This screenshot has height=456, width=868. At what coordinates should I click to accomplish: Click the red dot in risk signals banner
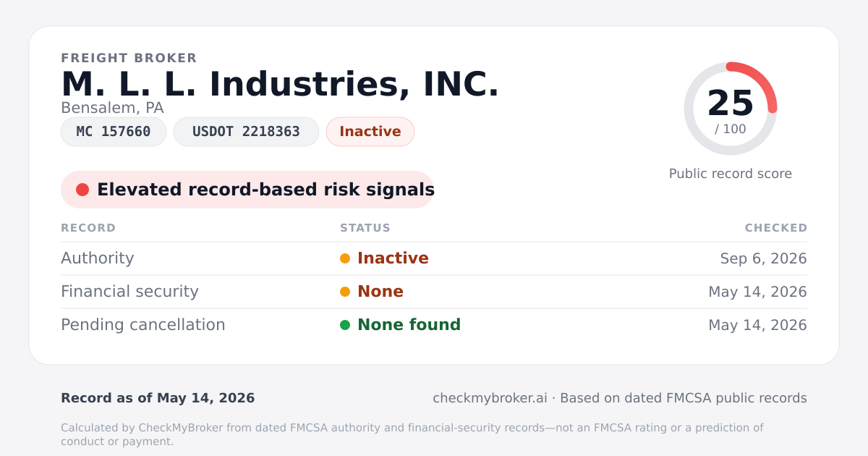coord(82,190)
